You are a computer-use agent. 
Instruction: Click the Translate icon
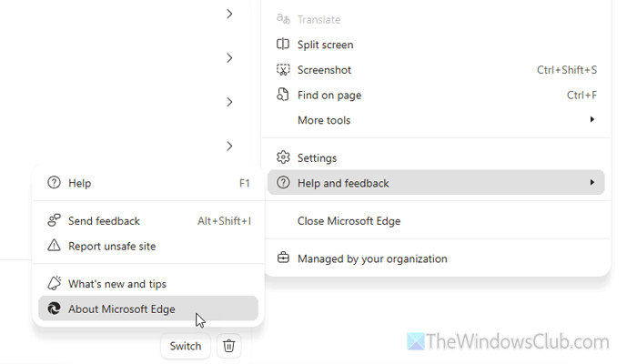click(x=283, y=19)
